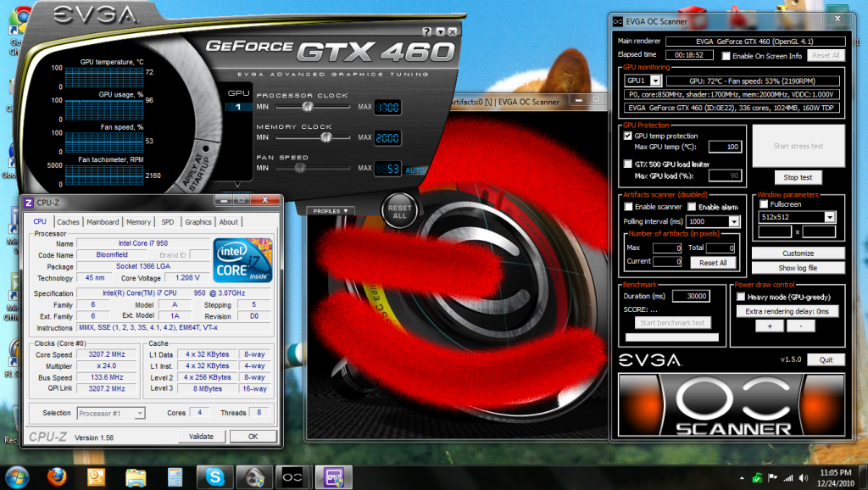
Task: Switch to the Memory tab
Action: pos(138,222)
